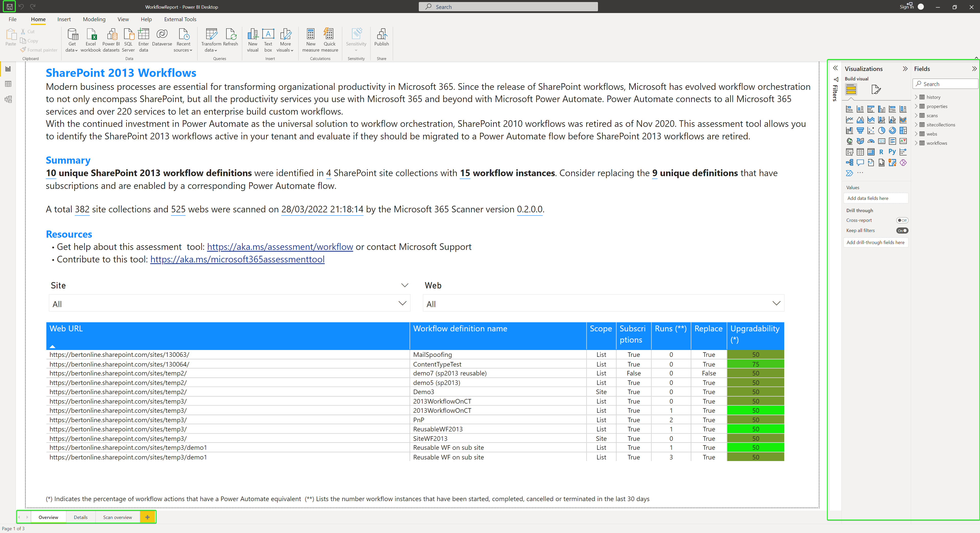Open the Site filter dropdown showing All
The height and width of the screenshot is (533, 980).
(x=402, y=303)
